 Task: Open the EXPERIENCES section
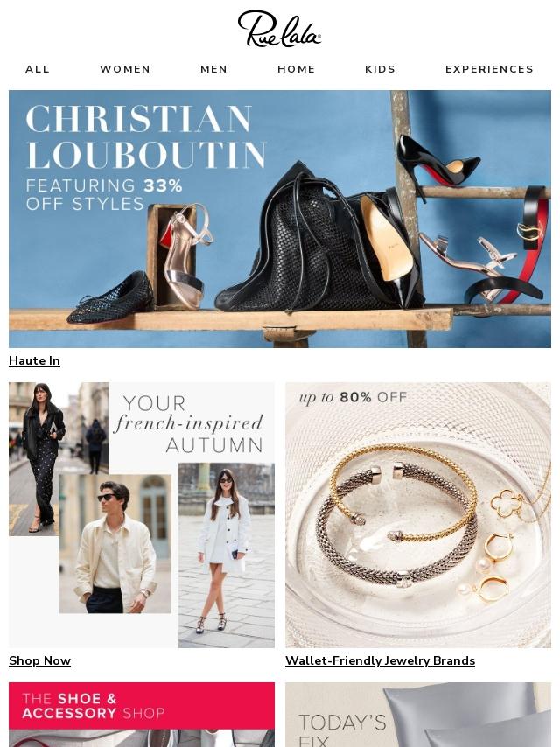tap(489, 69)
